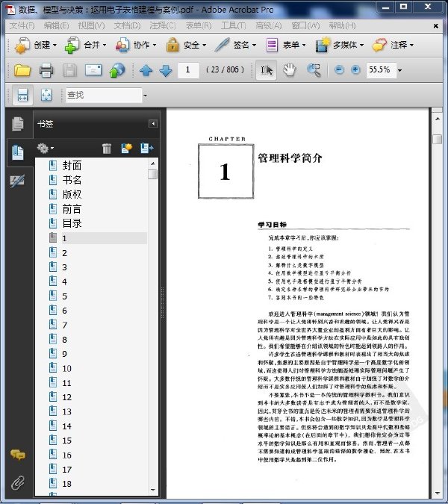Go to previous page with up arrow
Image resolution: width=448 pixels, height=504 pixels.
click(x=146, y=70)
